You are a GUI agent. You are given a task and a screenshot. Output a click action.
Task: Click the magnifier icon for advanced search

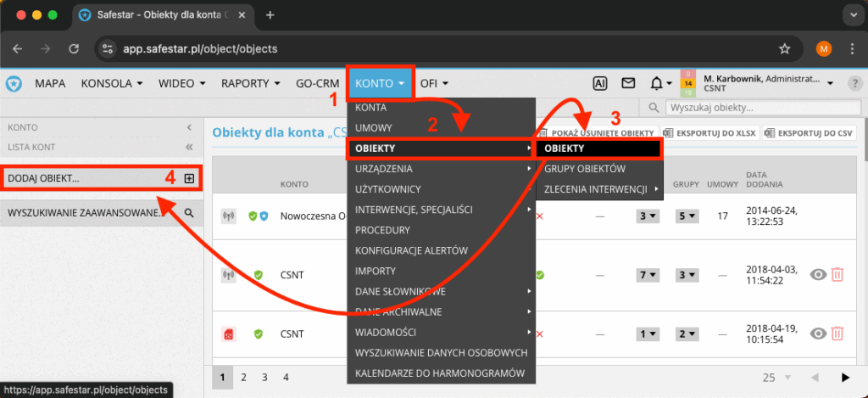pos(189,212)
